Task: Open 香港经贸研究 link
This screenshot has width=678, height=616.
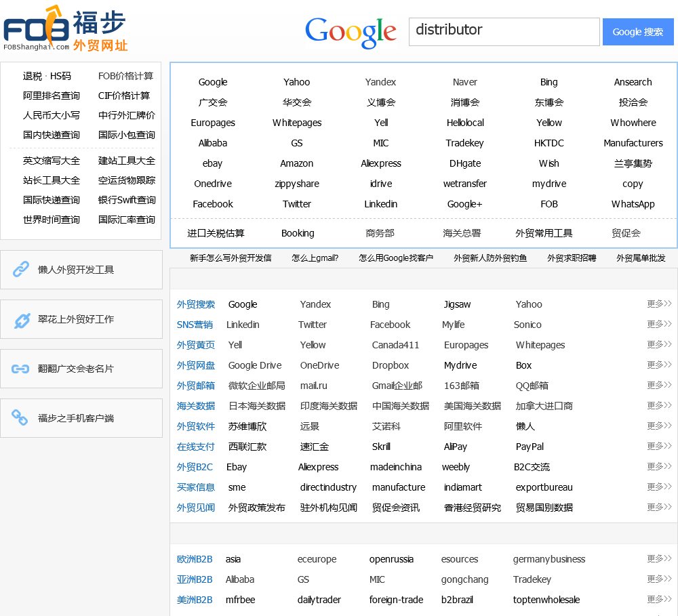Action: tap(472, 508)
